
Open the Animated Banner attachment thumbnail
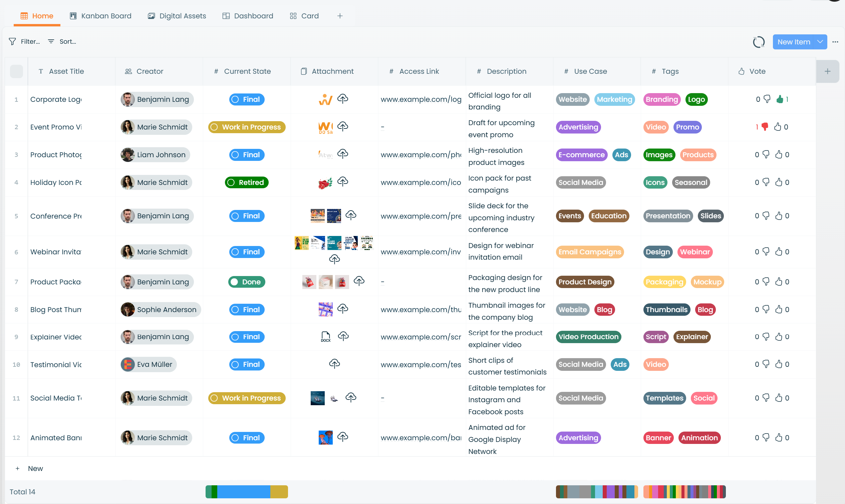point(326,438)
